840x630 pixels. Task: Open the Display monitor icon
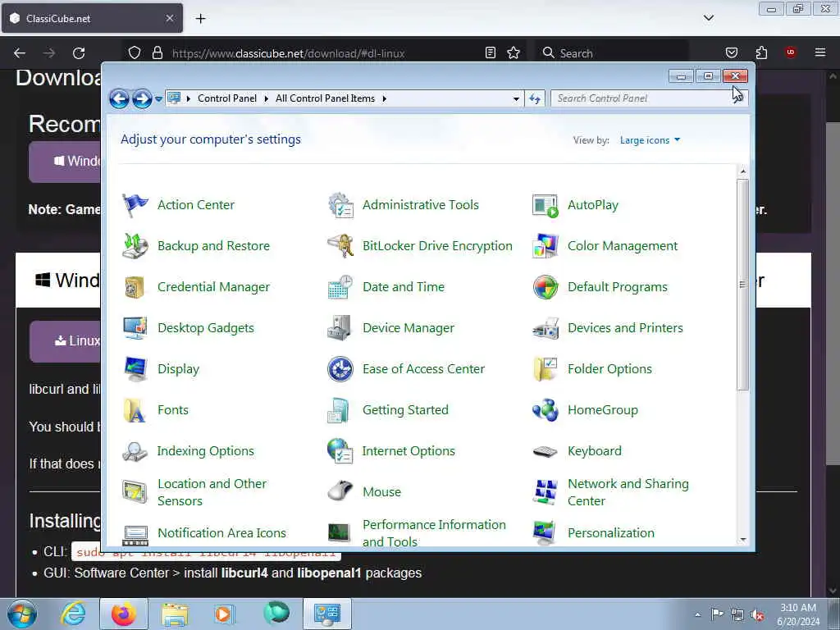[135, 369]
